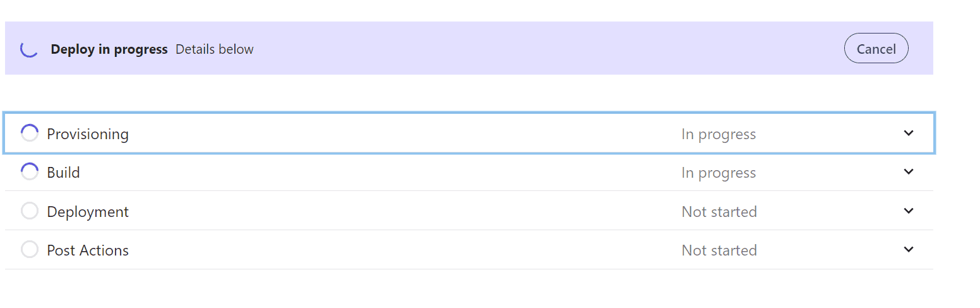Select the Provisioning step label
980x308 pixels.
point(88,134)
